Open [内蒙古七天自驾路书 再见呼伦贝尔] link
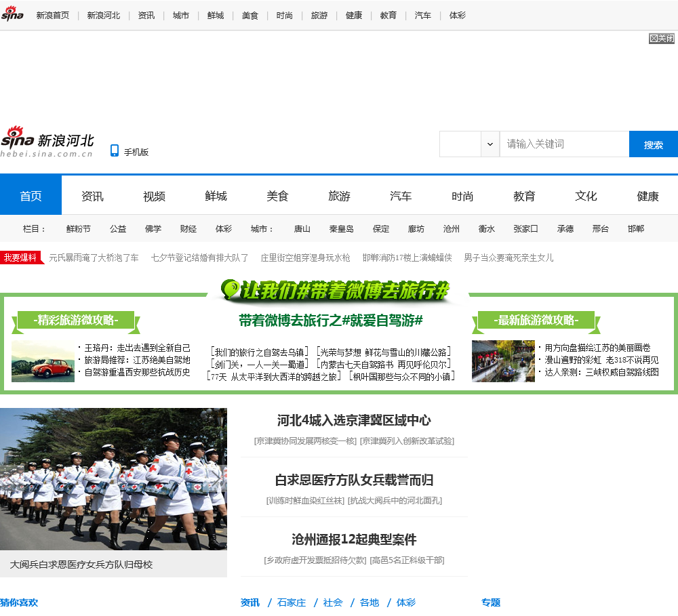This screenshot has width=678, height=616. tap(384, 365)
